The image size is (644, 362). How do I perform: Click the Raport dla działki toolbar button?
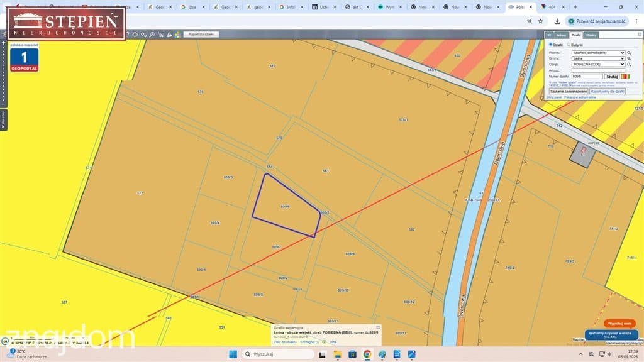coord(201,35)
